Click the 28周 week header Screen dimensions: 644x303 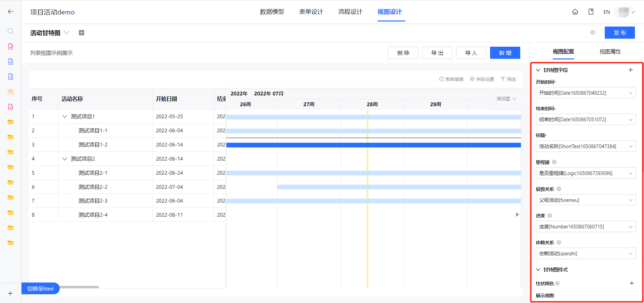point(372,104)
